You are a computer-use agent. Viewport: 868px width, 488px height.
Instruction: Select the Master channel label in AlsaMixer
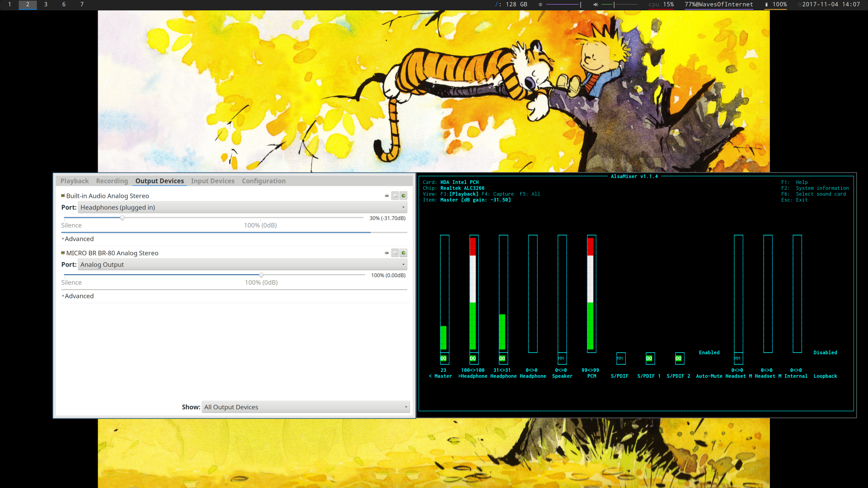click(x=443, y=376)
